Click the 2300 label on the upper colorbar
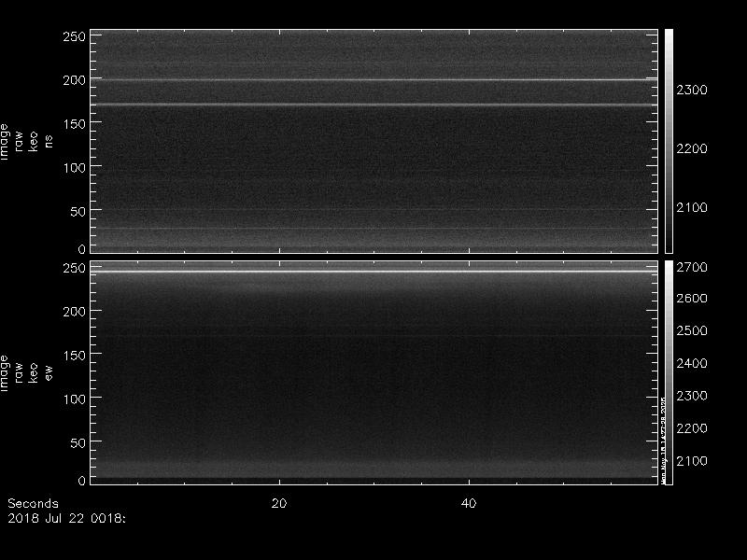The width and height of the screenshot is (747, 560). [692, 90]
